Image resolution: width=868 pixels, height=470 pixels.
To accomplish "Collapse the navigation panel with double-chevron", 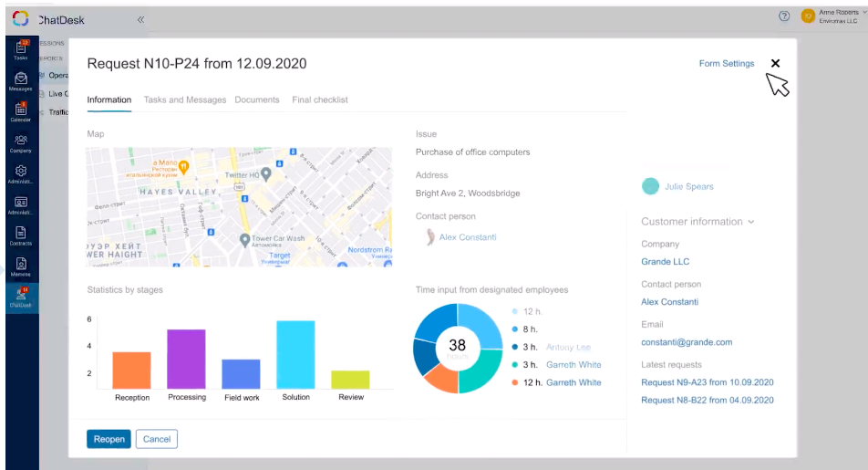I will tap(140, 19).
